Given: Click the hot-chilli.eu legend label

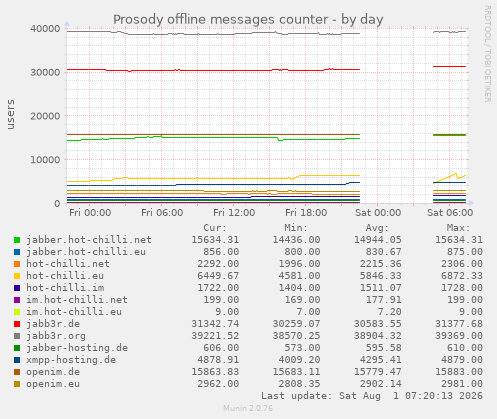Looking at the screenshot, I should point(65,276).
